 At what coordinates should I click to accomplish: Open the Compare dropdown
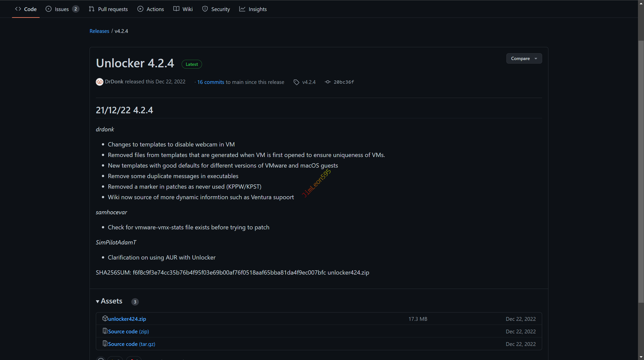coord(524,59)
